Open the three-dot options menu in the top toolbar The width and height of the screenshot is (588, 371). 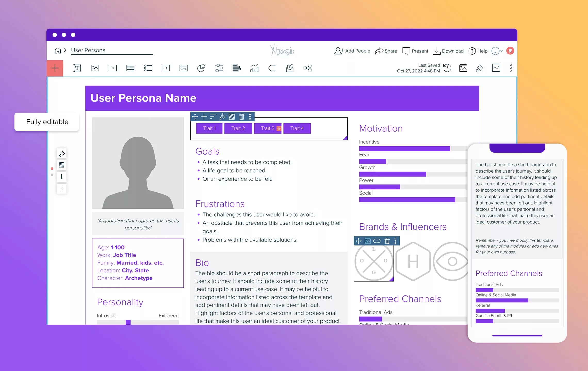[511, 68]
